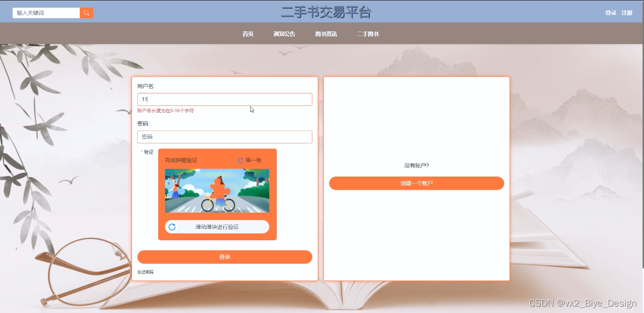Focus the 输入关键词 search field

(46, 13)
